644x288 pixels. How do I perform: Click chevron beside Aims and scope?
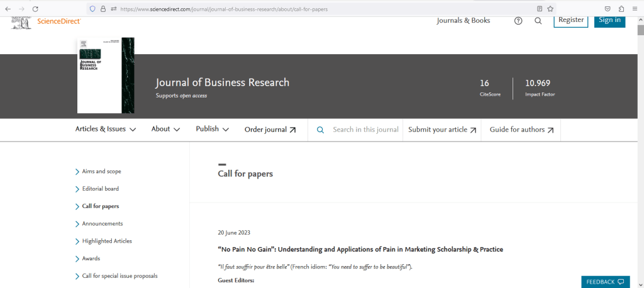point(77,172)
